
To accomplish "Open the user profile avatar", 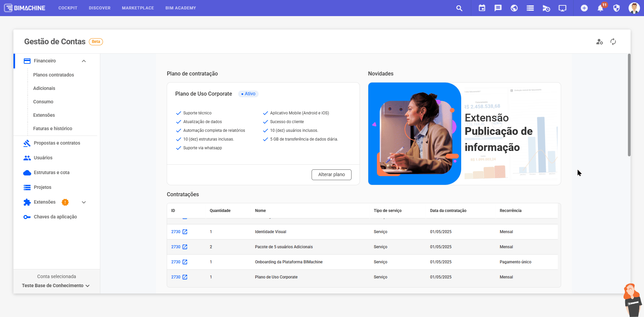I will click(634, 8).
